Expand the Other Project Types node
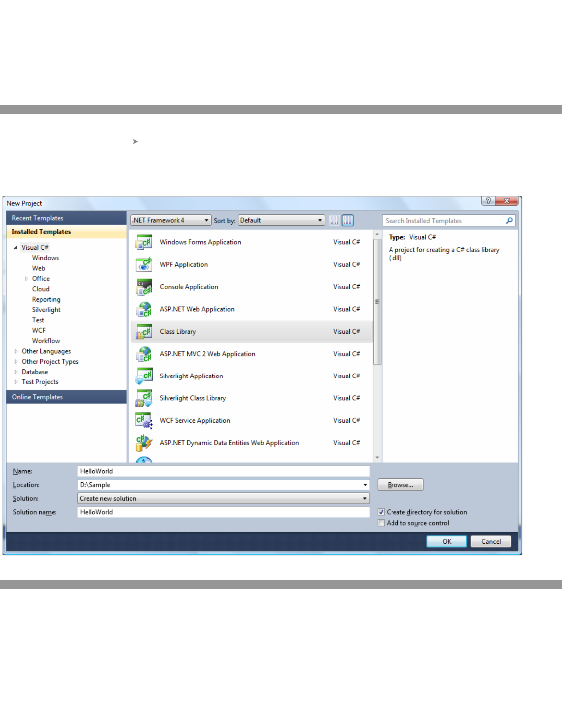The width and height of the screenshot is (562, 728). pos(16,362)
